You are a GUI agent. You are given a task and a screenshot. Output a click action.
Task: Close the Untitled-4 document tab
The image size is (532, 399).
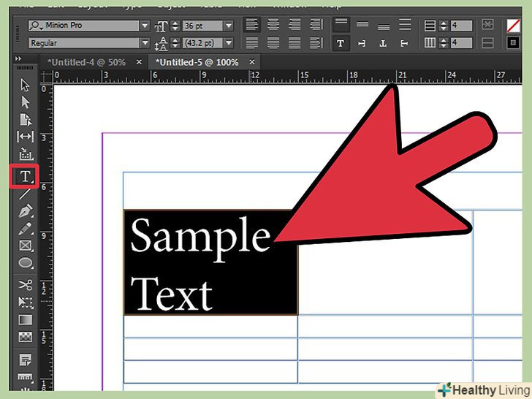(139, 62)
